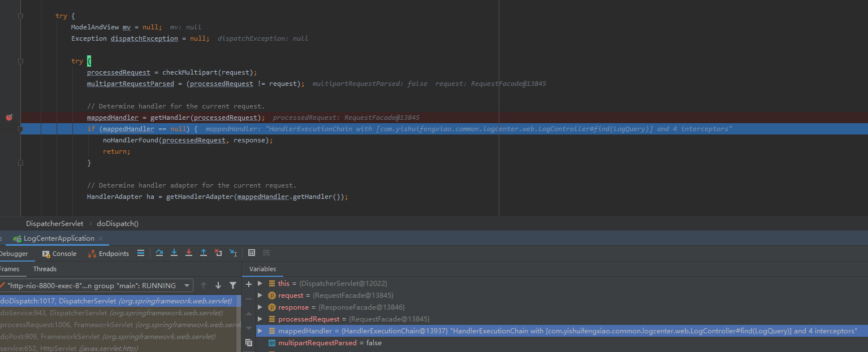Click the 'Determine handler adapter' comment

pos(191,185)
